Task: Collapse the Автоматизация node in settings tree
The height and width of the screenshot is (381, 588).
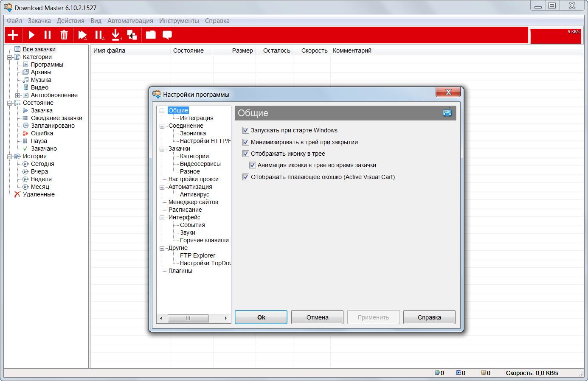Action: coord(162,187)
